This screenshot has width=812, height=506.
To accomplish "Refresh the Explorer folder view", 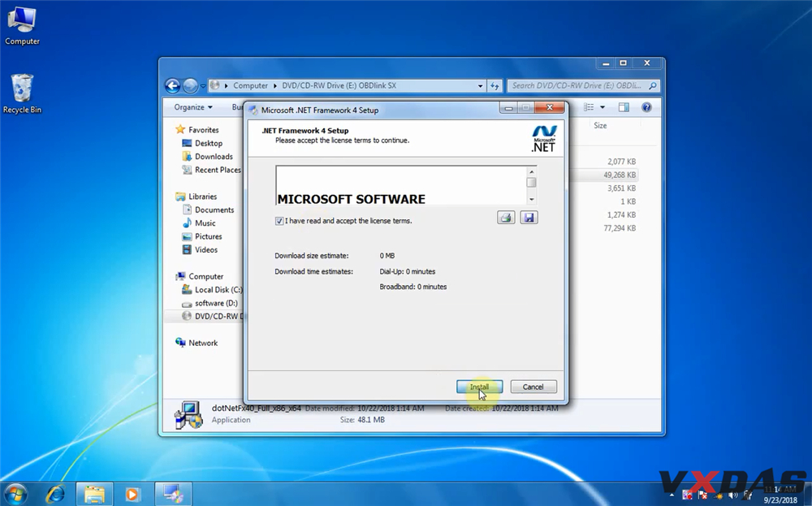I will pyautogui.click(x=495, y=86).
